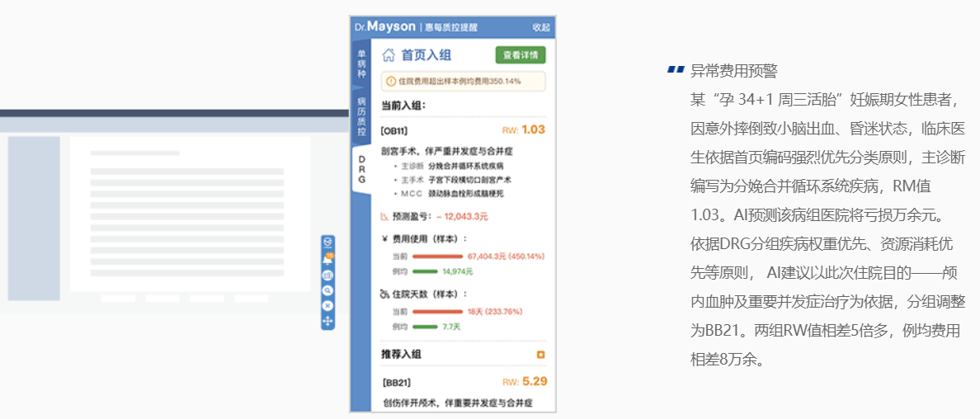
Task: Click the home icon beside 首页入组
Action: click(389, 55)
